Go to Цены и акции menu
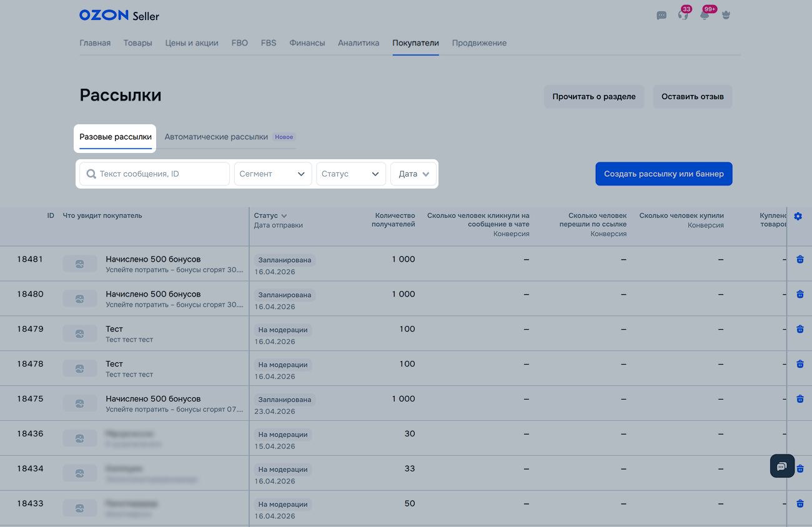Image resolution: width=812 pixels, height=527 pixels. click(192, 43)
